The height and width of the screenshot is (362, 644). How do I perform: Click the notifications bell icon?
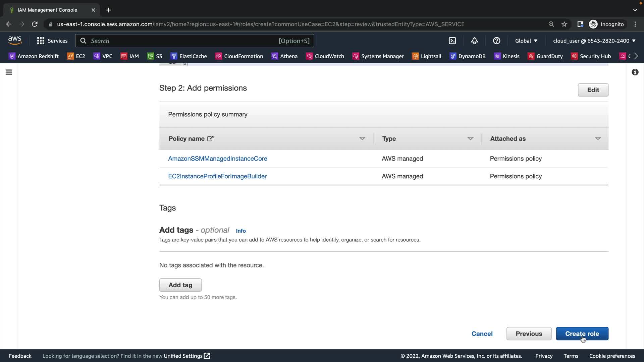pos(474,41)
